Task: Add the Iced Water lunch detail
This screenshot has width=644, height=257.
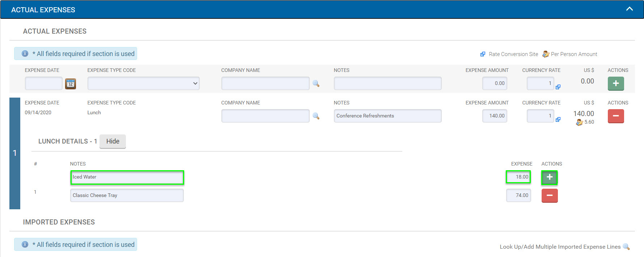Action: coord(549,177)
